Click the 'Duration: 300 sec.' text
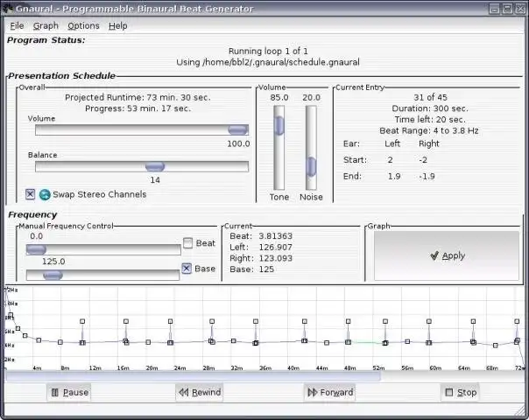This screenshot has width=529, height=420. click(x=430, y=108)
